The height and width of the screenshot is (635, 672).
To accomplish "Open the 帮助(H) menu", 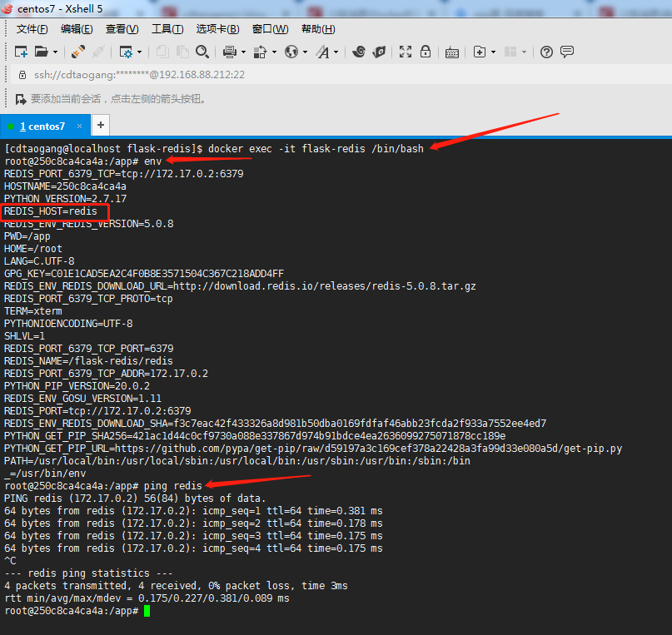I will click(x=318, y=29).
